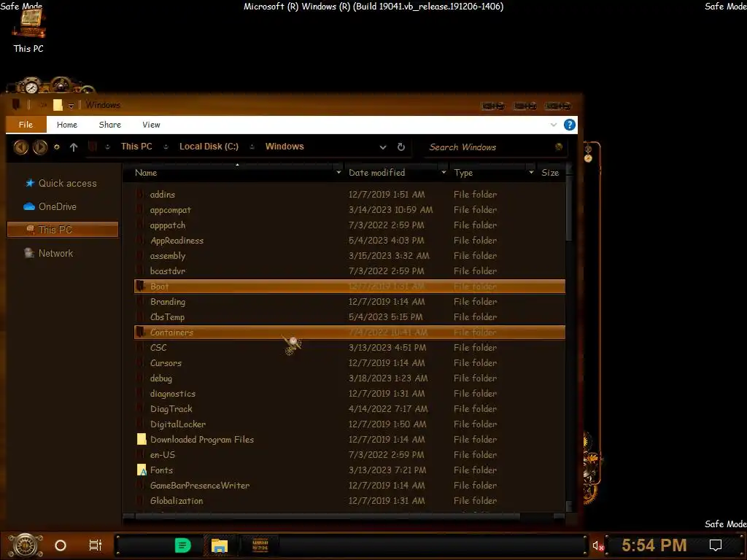
Task: Go up one folder level
Action: [x=74, y=147]
